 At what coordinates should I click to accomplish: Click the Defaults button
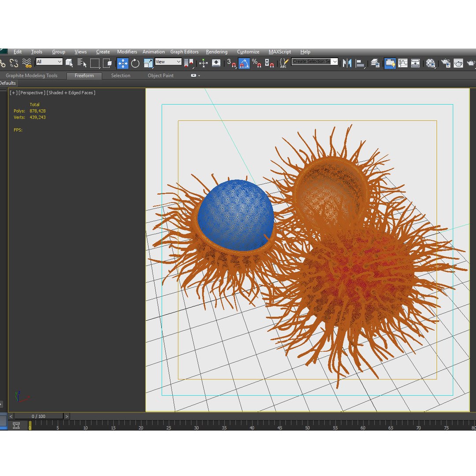coord(8,83)
